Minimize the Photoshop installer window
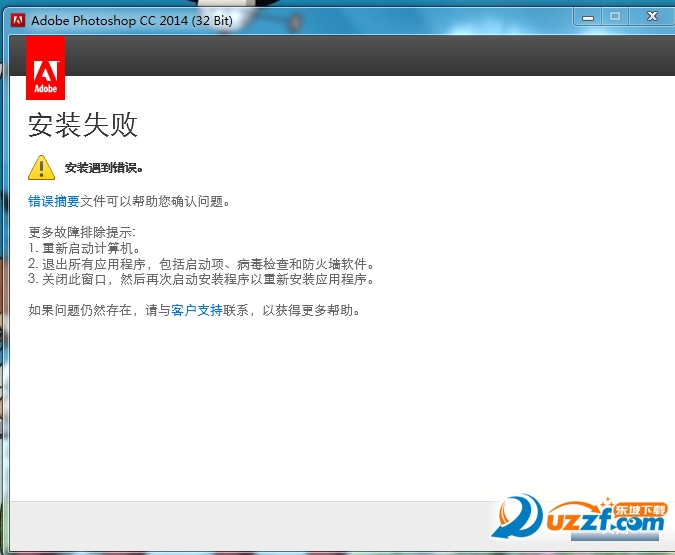This screenshot has width=675, height=555. coord(588,17)
